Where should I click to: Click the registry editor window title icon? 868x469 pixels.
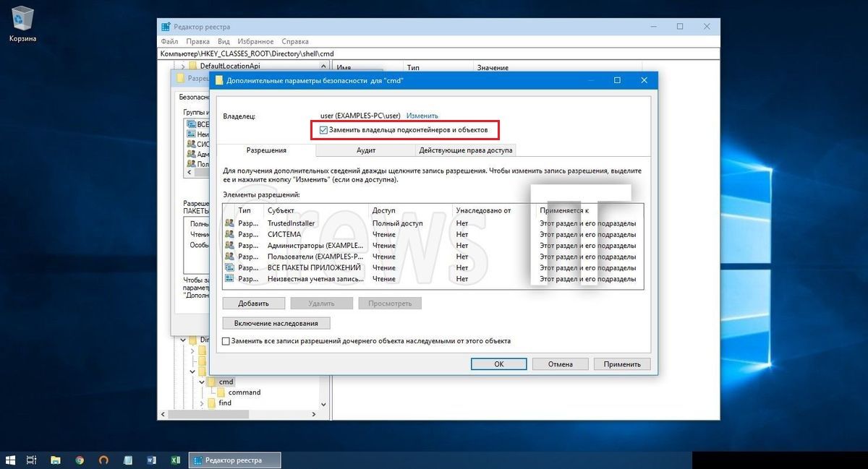pos(166,26)
